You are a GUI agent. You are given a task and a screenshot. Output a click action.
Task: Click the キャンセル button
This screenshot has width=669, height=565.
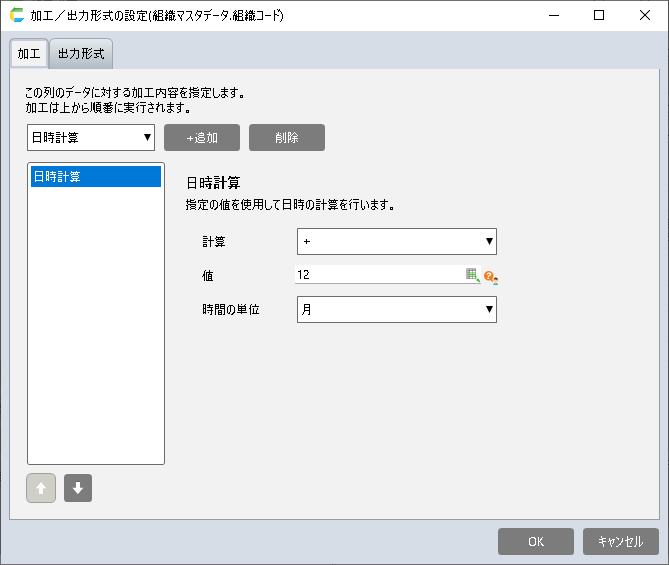coord(620,541)
